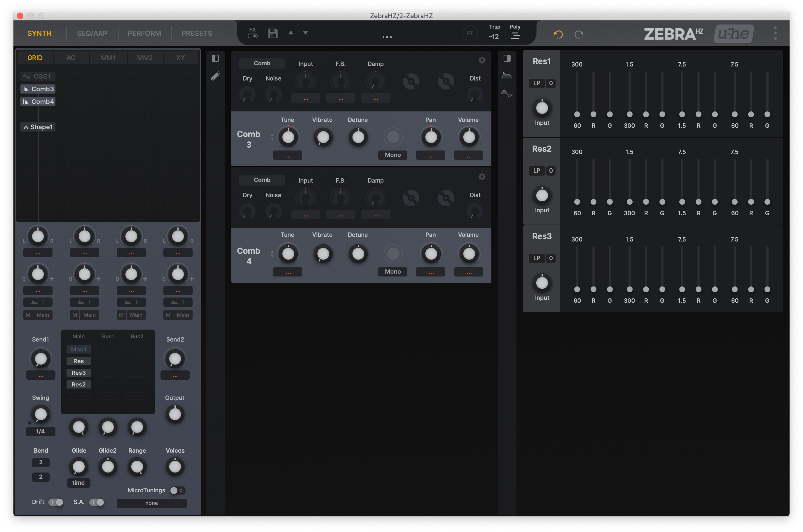
Task: Load previous preset with up arrow
Action: coord(291,33)
